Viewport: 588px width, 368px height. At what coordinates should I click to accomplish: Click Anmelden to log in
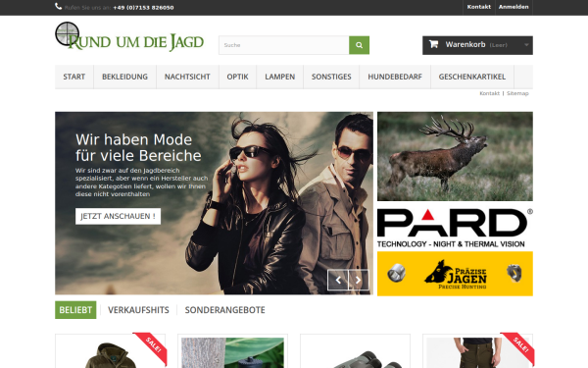(514, 7)
